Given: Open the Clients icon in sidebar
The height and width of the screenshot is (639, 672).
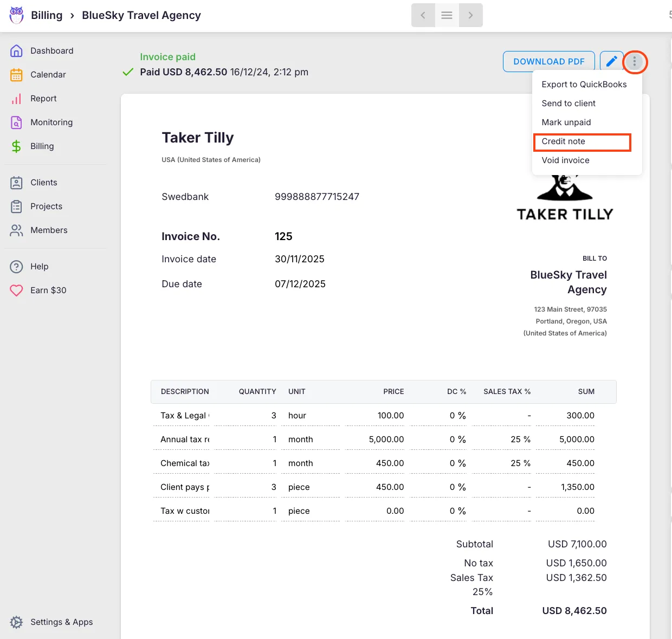Looking at the screenshot, I should (16, 183).
